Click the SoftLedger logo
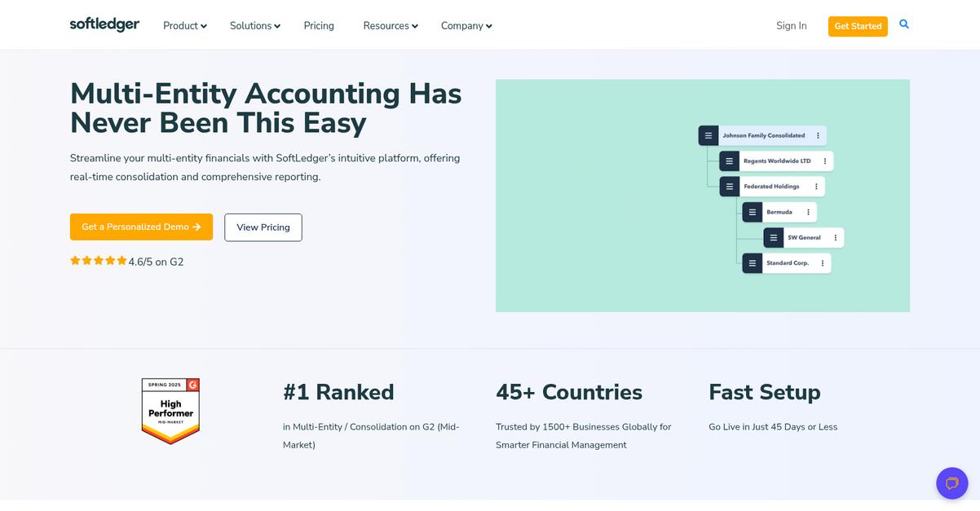The image size is (980, 511). (x=104, y=24)
